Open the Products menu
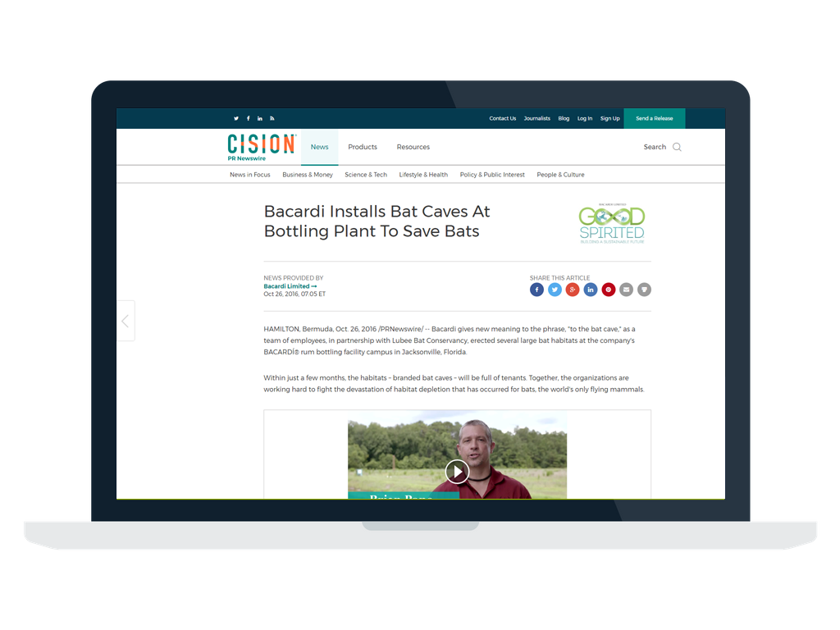Image resolution: width=840 pixels, height=630 pixels. click(x=362, y=147)
